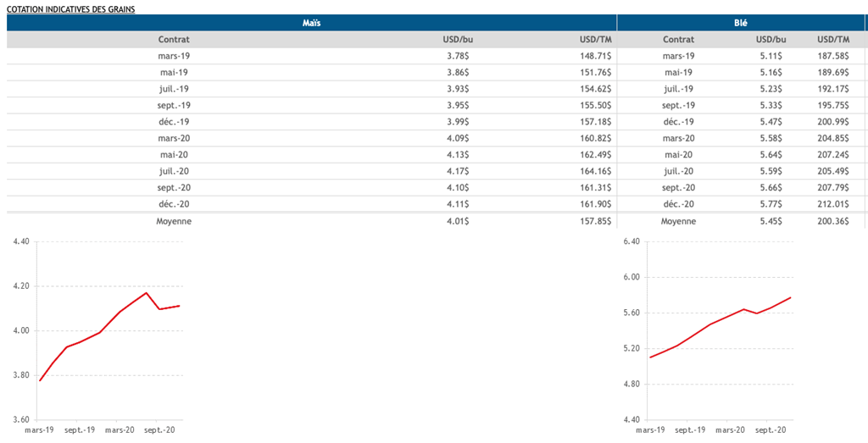Select the 212.01$ cell for Blé déc.-20
868x443 pixels.
point(832,204)
